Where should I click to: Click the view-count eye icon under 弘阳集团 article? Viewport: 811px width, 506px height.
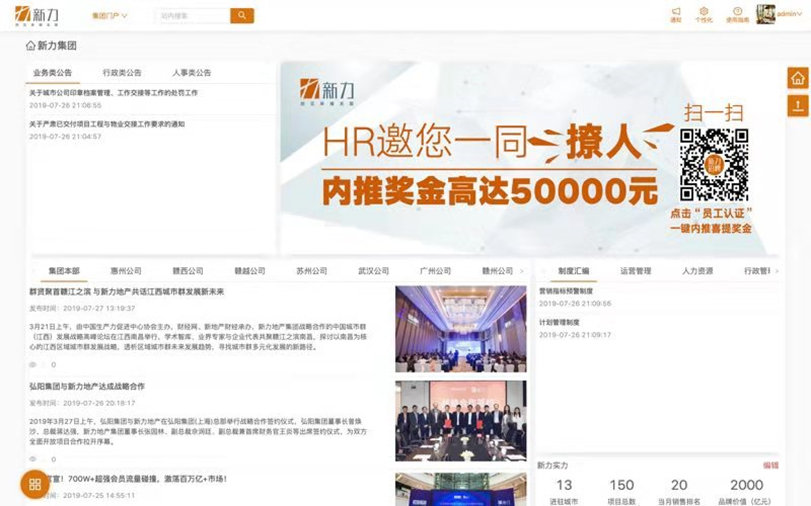pyautogui.click(x=33, y=459)
